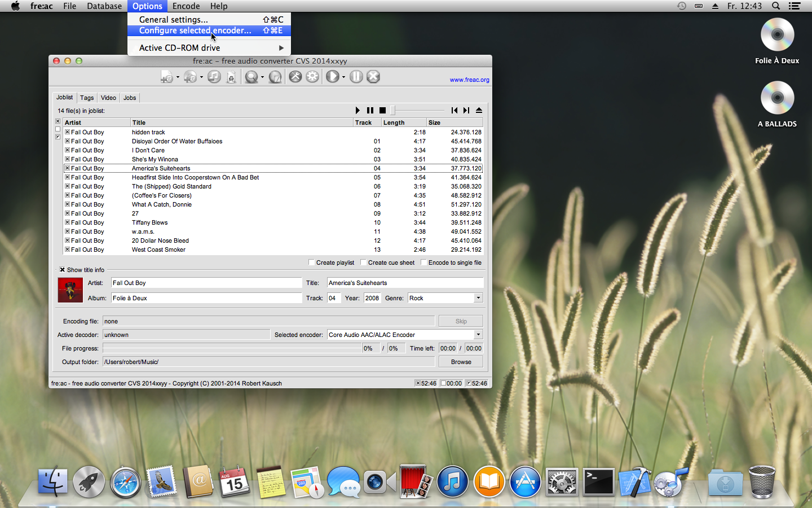Click the submit CDDB data icon
Image resolution: width=812 pixels, height=508 pixels.
pos(275,77)
